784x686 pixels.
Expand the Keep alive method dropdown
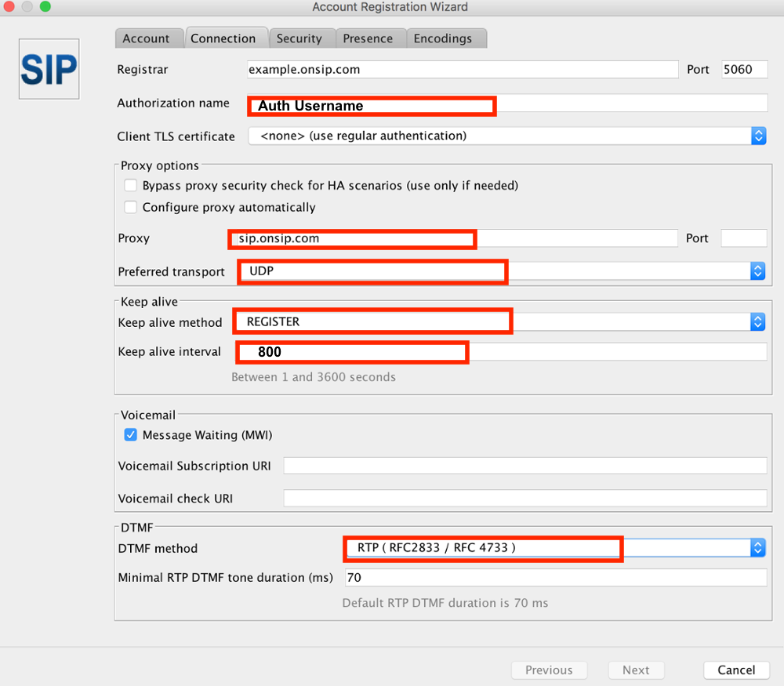[499, 322]
